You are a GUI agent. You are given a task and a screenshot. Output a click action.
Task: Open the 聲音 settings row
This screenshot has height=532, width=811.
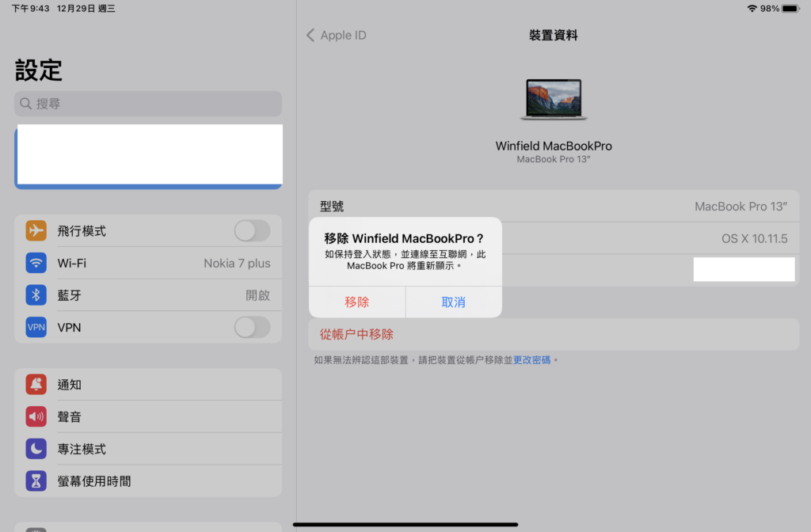pyautogui.click(x=148, y=416)
